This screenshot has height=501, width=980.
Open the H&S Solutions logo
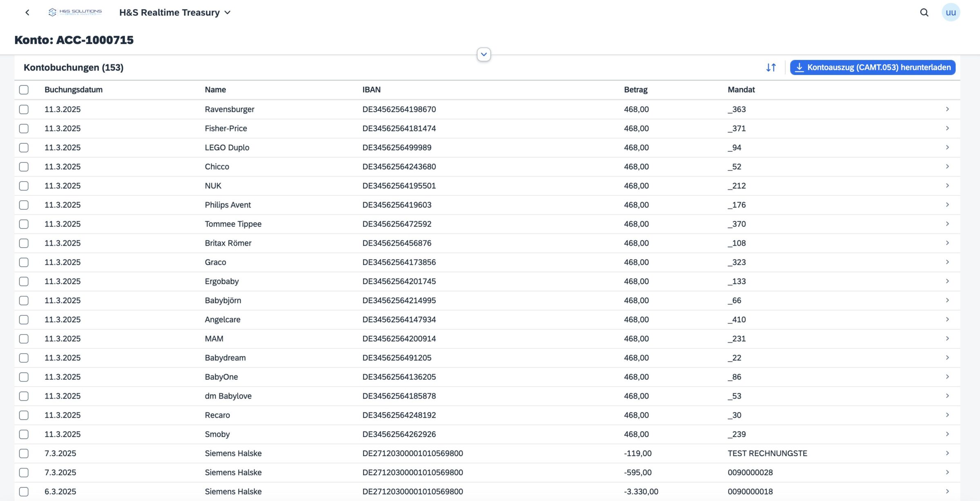coord(75,12)
